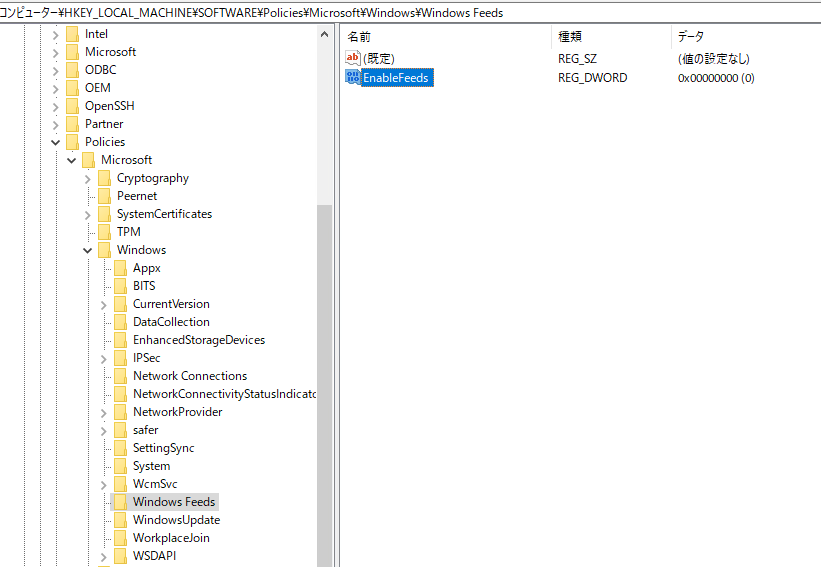This screenshot has height=567, width=821.
Task: Click the Intel folder icon
Action: (73, 34)
